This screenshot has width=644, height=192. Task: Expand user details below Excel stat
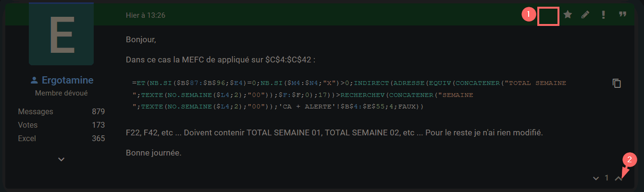61,159
